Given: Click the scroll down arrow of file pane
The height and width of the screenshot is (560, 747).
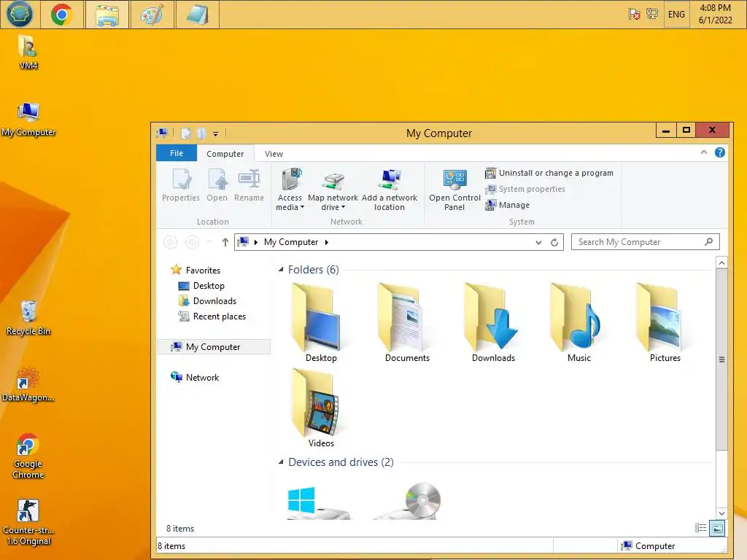Looking at the screenshot, I should point(721,513).
